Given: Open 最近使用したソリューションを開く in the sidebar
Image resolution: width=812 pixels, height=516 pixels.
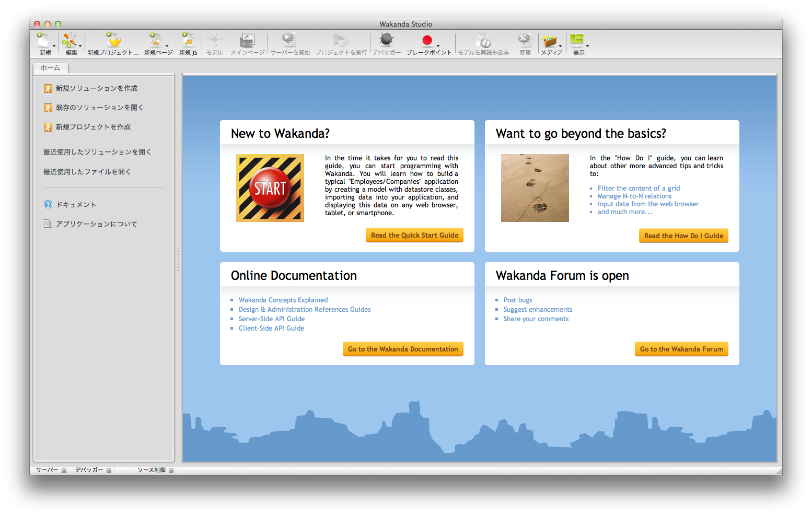Looking at the screenshot, I should (x=97, y=152).
